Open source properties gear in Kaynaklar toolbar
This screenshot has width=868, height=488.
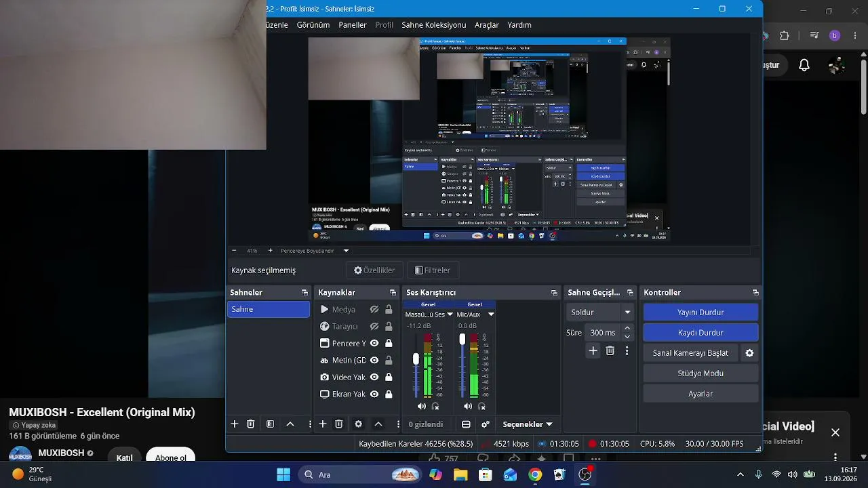pos(358,424)
